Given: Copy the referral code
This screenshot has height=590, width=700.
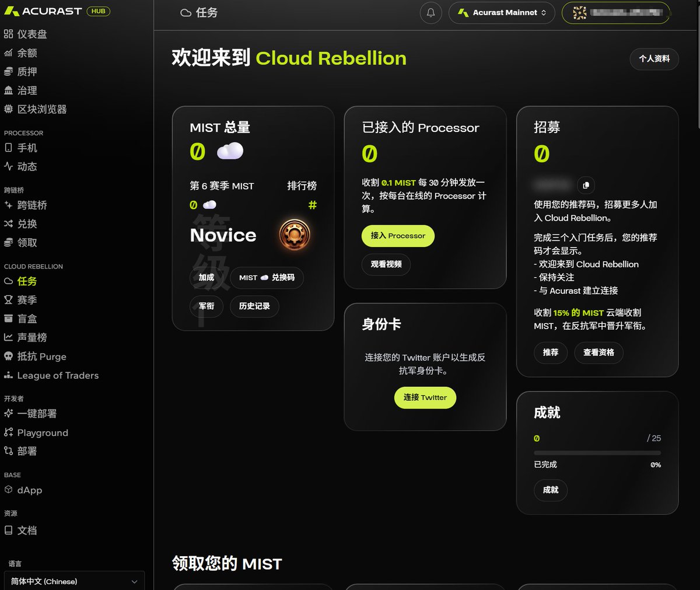Looking at the screenshot, I should 586,185.
